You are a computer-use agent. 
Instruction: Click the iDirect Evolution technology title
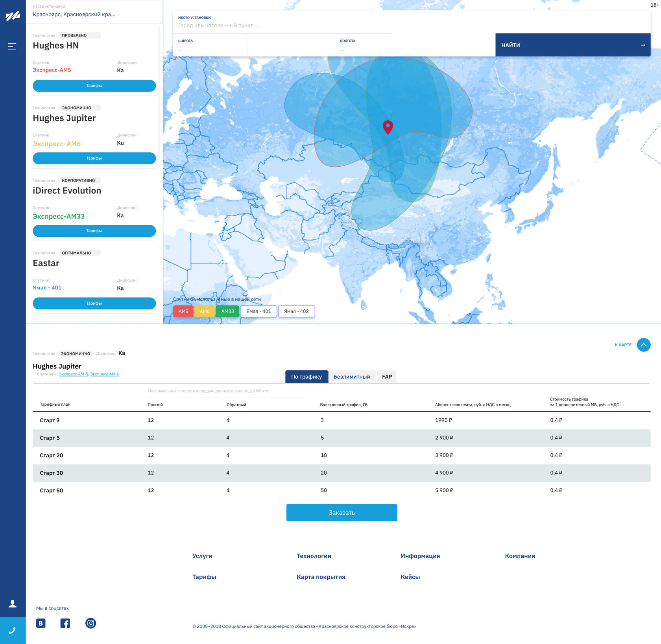pyautogui.click(x=67, y=191)
